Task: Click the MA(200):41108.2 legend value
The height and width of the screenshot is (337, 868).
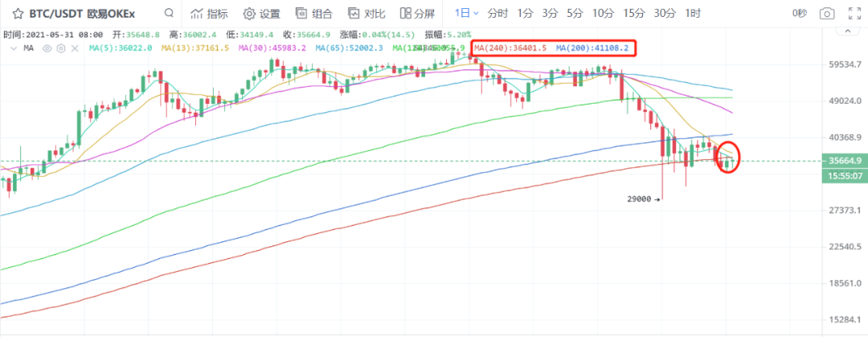Action: 592,49
